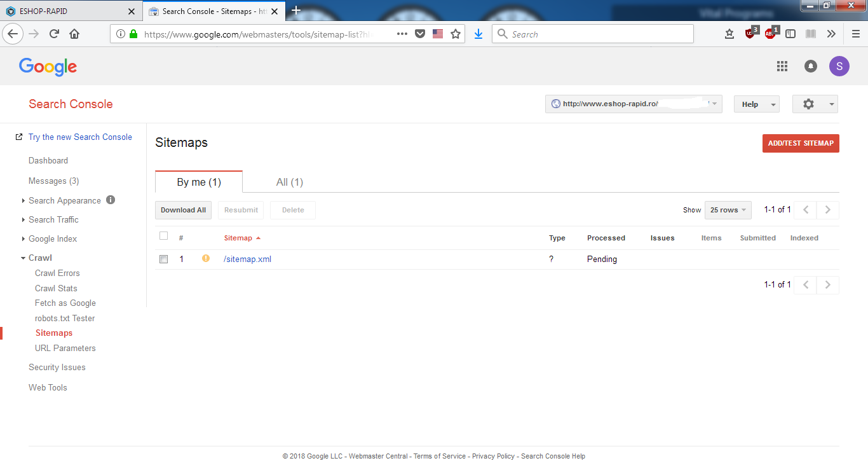Open the browser home page icon

tap(74, 34)
